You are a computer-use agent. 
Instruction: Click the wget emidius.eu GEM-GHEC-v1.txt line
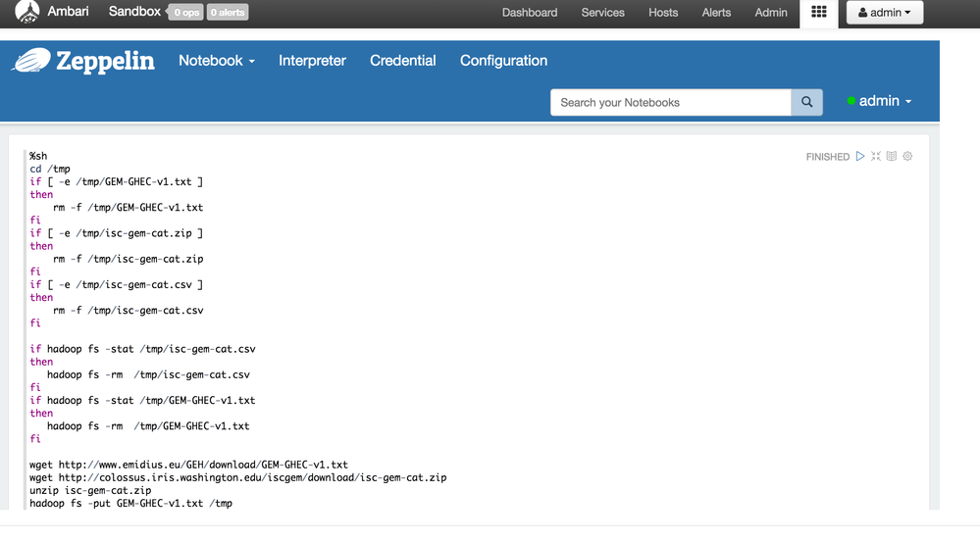pos(188,465)
